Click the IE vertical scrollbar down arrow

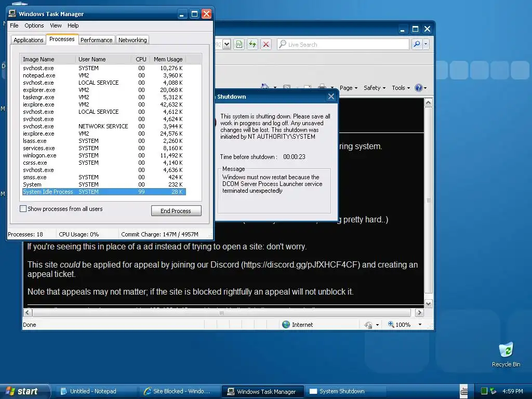(429, 303)
